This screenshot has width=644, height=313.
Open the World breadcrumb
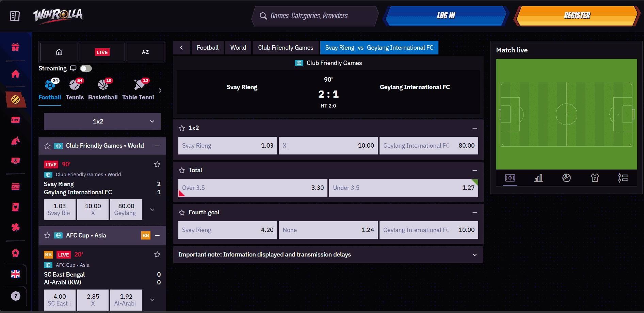pyautogui.click(x=238, y=48)
